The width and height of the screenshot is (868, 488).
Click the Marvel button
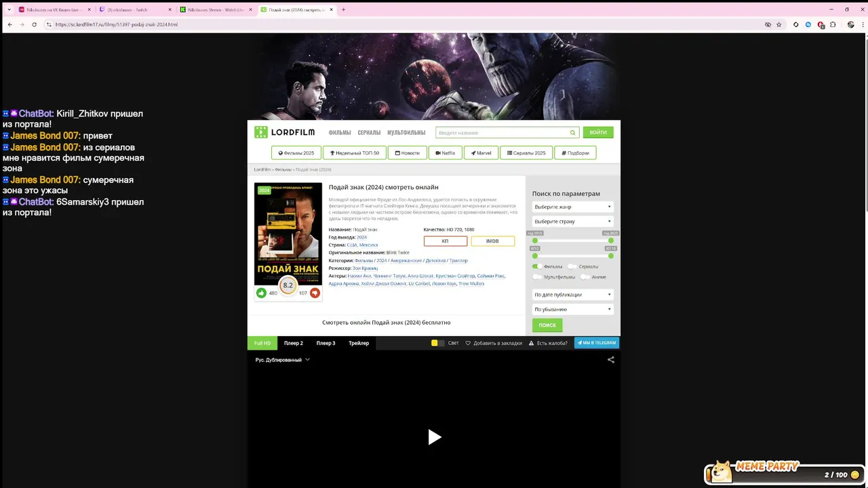coord(481,152)
